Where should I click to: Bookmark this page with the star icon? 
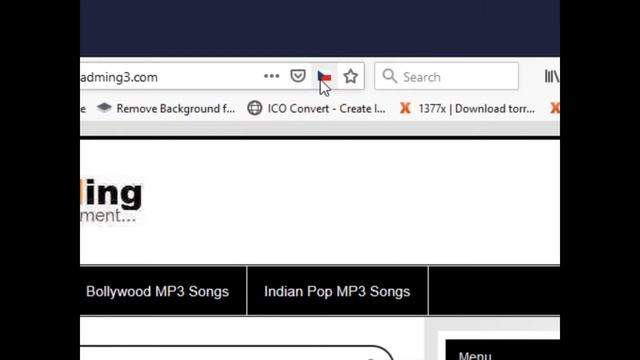tap(351, 76)
